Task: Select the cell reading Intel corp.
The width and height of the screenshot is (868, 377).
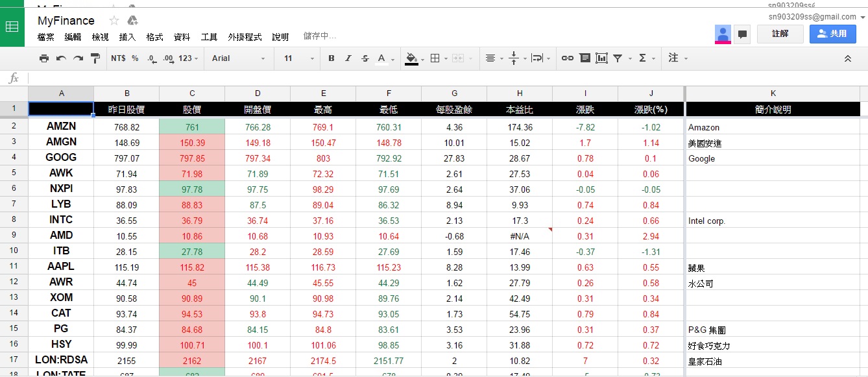Action: pos(773,221)
